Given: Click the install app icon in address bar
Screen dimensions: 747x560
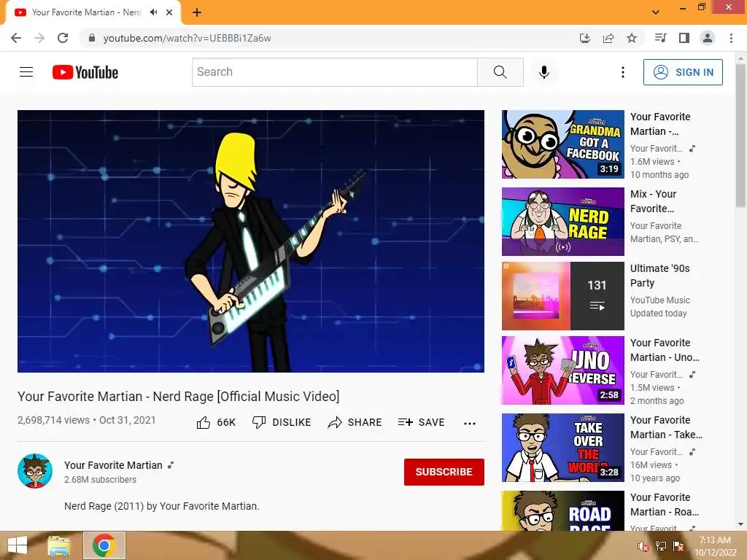Looking at the screenshot, I should pos(585,38).
